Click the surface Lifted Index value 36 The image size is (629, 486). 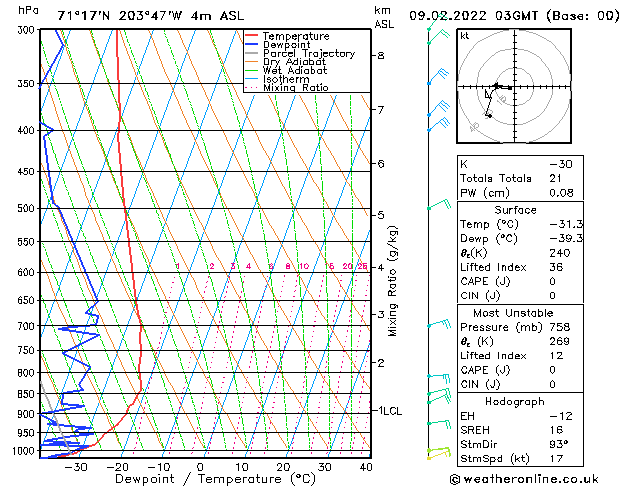(x=556, y=267)
